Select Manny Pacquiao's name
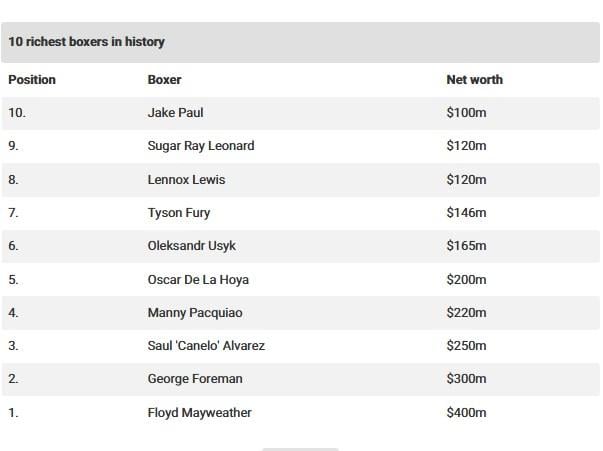This screenshot has height=451, width=603. coord(195,313)
